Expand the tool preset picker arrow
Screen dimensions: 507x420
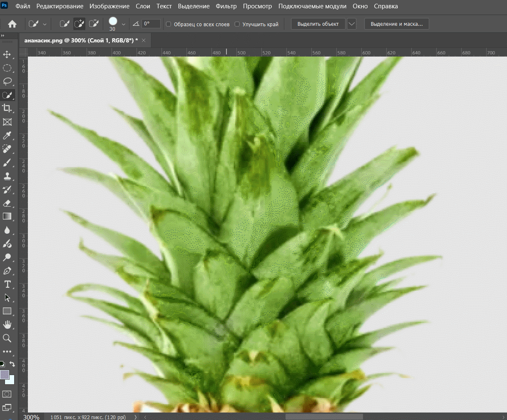pyautogui.click(x=45, y=24)
